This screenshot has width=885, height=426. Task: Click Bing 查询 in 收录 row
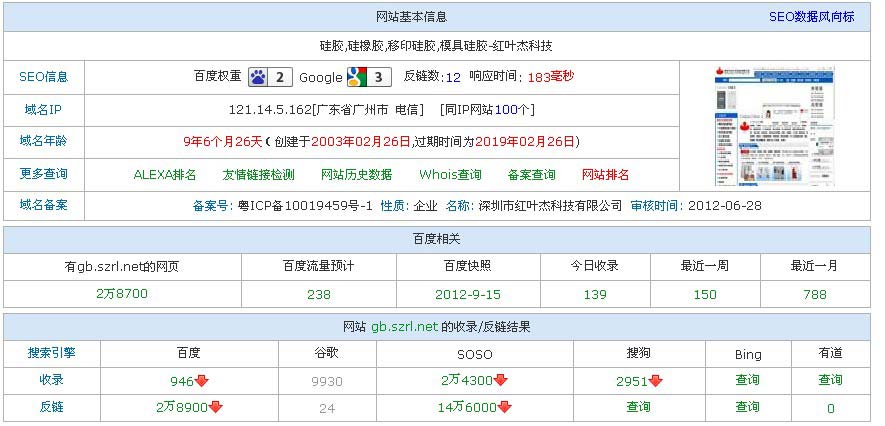tap(747, 380)
